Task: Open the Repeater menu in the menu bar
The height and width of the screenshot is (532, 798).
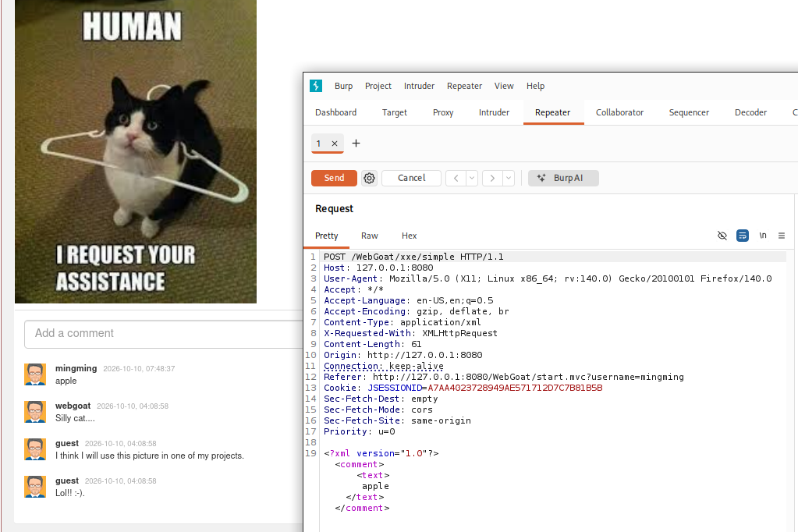Action: tap(465, 86)
